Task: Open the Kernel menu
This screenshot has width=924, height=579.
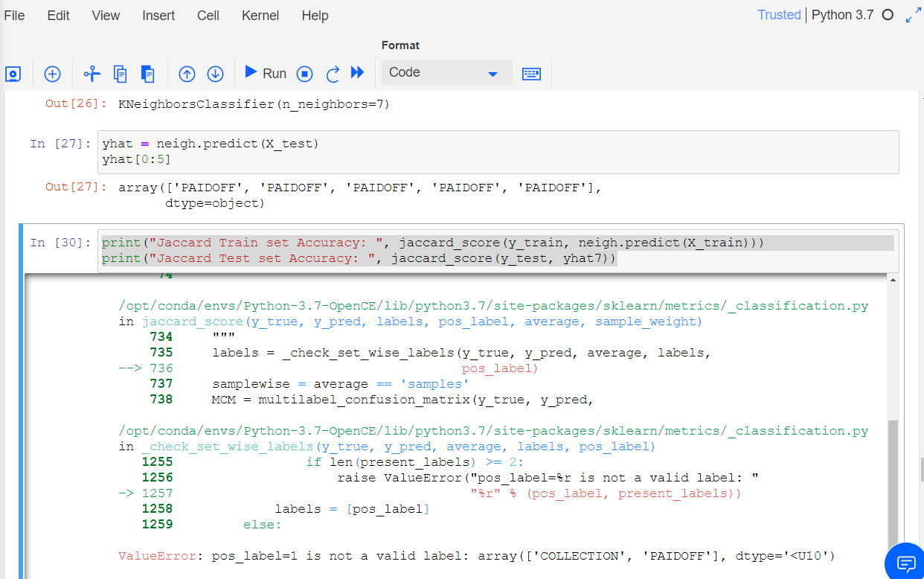Action: click(x=260, y=15)
